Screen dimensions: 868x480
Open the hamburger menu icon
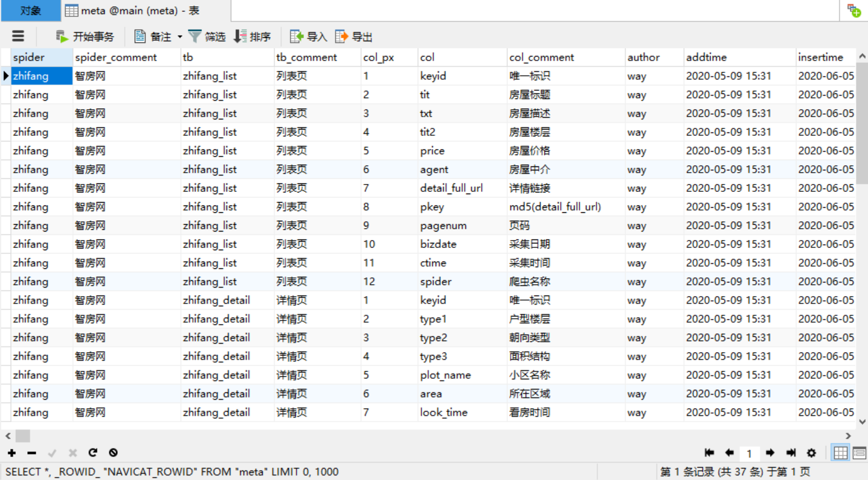(18, 36)
